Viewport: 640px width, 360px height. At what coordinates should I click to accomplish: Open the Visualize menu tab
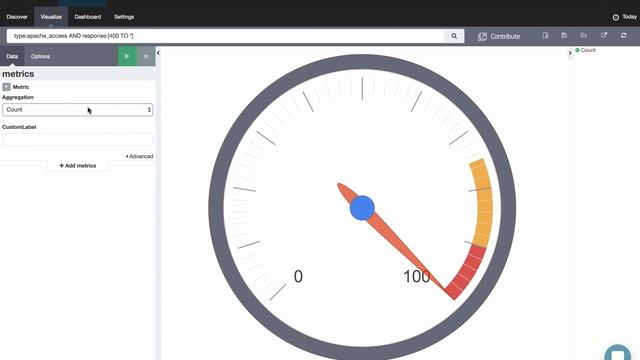pyautogui.click(x=51, y=17)
